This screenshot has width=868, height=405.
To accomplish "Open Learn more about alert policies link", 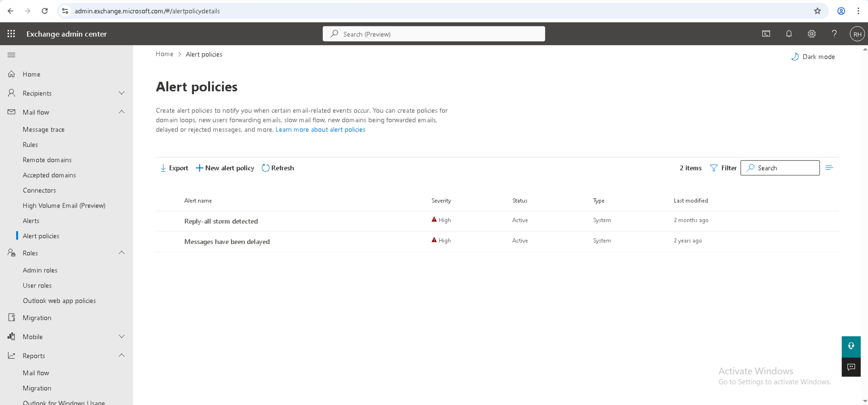I will point(320,129).
